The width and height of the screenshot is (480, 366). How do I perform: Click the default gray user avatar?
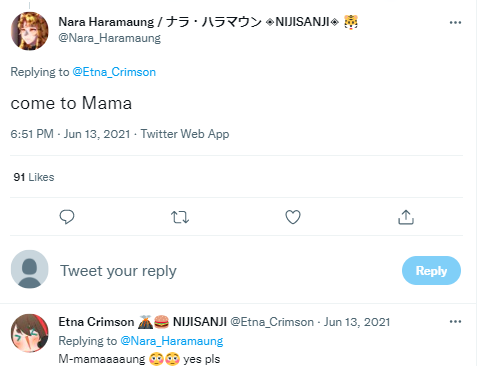[30, 269]
